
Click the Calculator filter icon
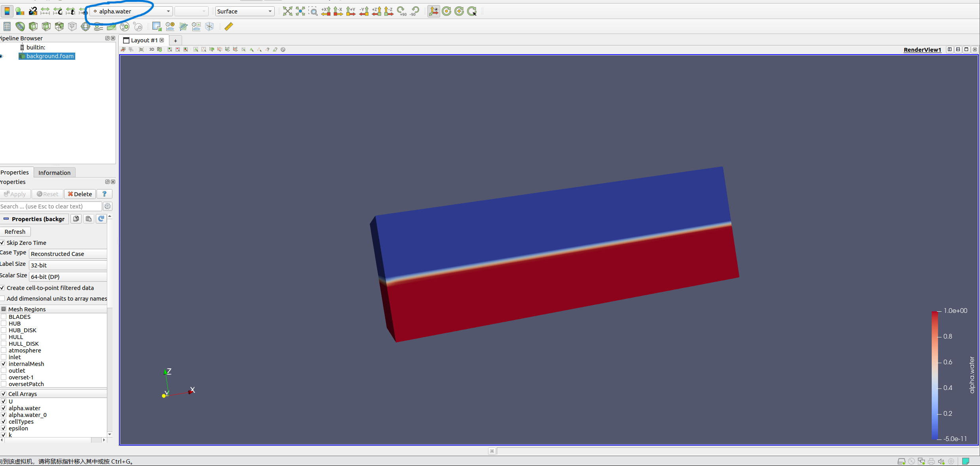(x=7, y=27)
